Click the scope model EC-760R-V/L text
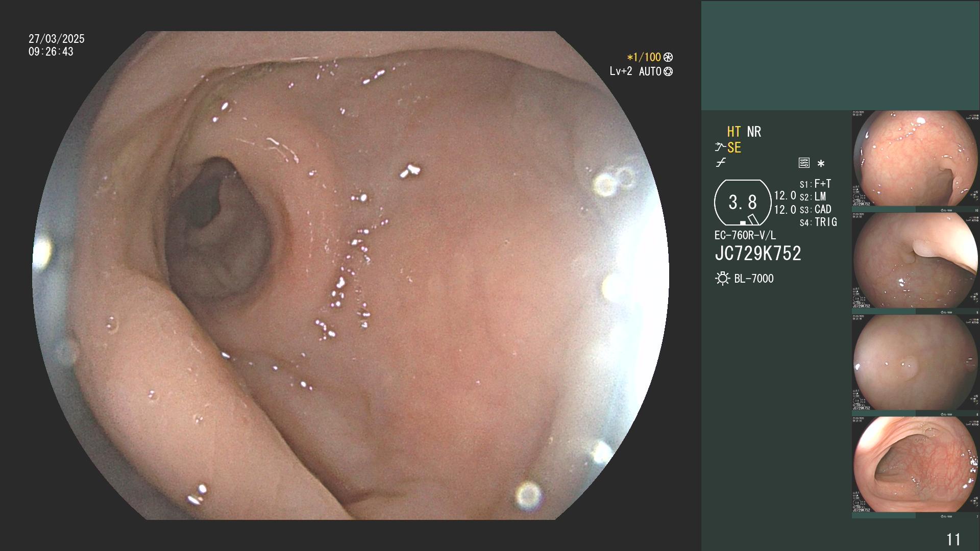Viewport: 980px width, 551px height. pyautogui.click(x=745, y=235)
